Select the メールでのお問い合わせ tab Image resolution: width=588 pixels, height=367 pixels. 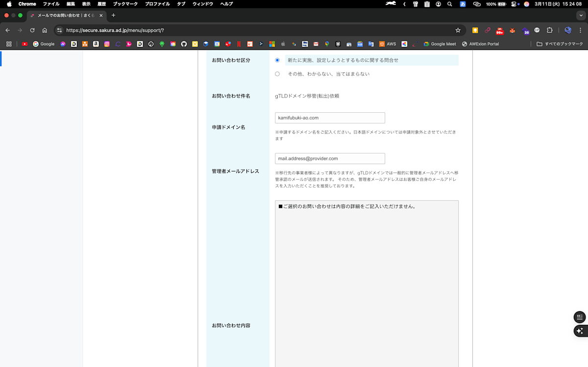pyautogui.click(x=67, y=15)
